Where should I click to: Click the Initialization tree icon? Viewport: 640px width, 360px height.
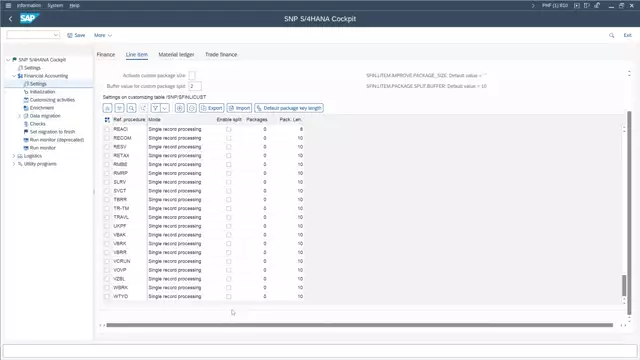(26, 92)
